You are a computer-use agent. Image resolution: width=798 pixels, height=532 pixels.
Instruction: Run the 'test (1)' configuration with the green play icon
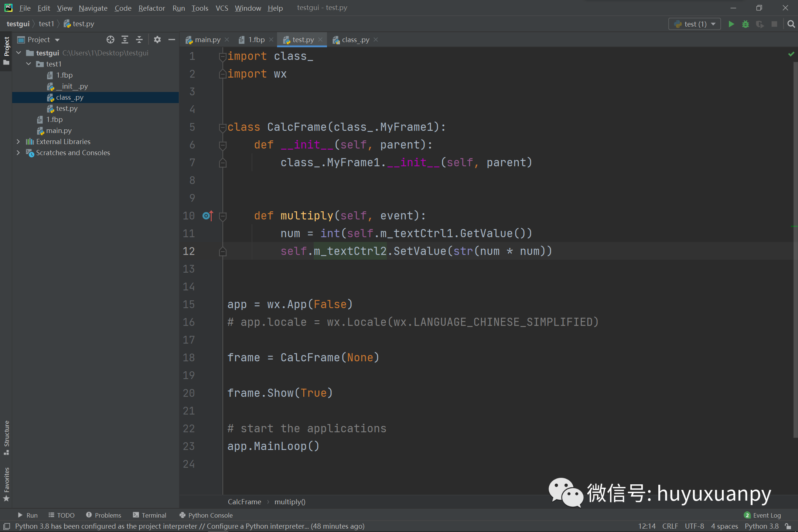pos(731,24)
